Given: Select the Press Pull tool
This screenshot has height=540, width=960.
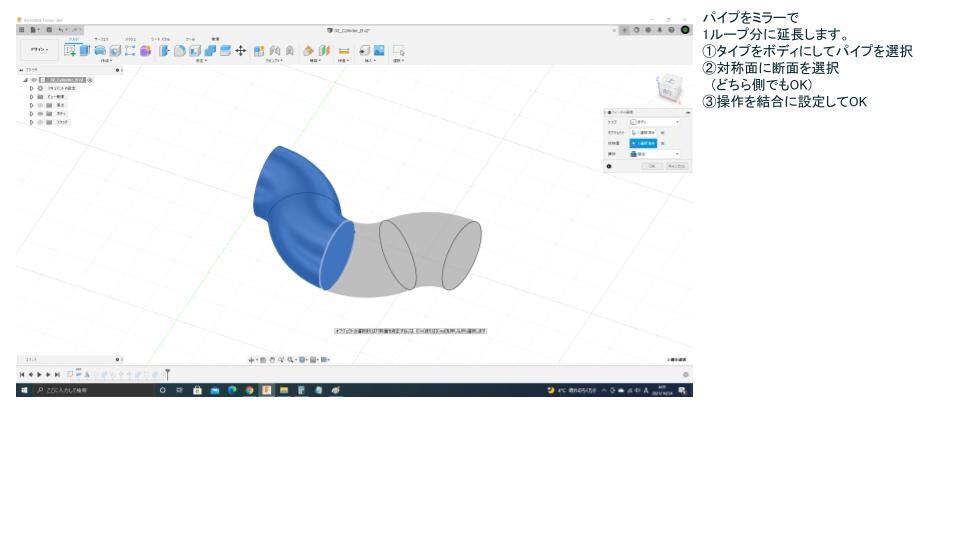Looking at the screenshot, I should click(x=164, y=50).
